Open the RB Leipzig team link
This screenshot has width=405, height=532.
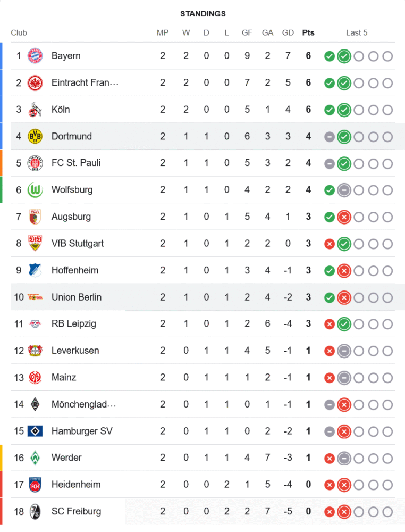[74, 323]
